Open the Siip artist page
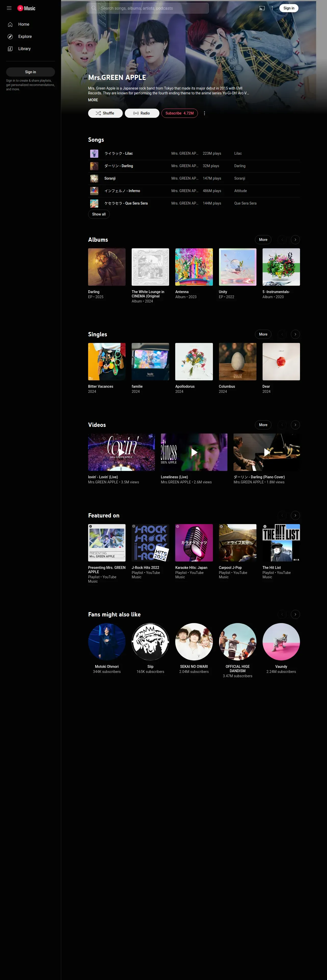 coord(150,642)
